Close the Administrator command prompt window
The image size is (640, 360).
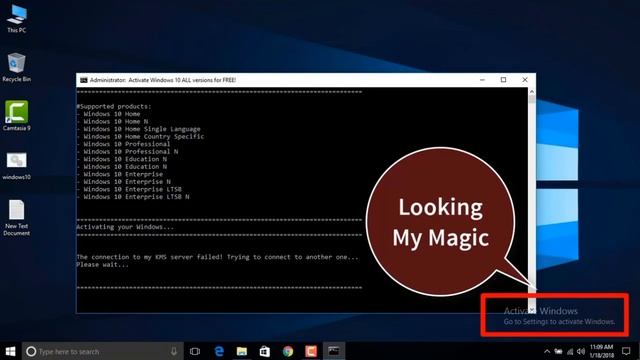click(525, 80)
